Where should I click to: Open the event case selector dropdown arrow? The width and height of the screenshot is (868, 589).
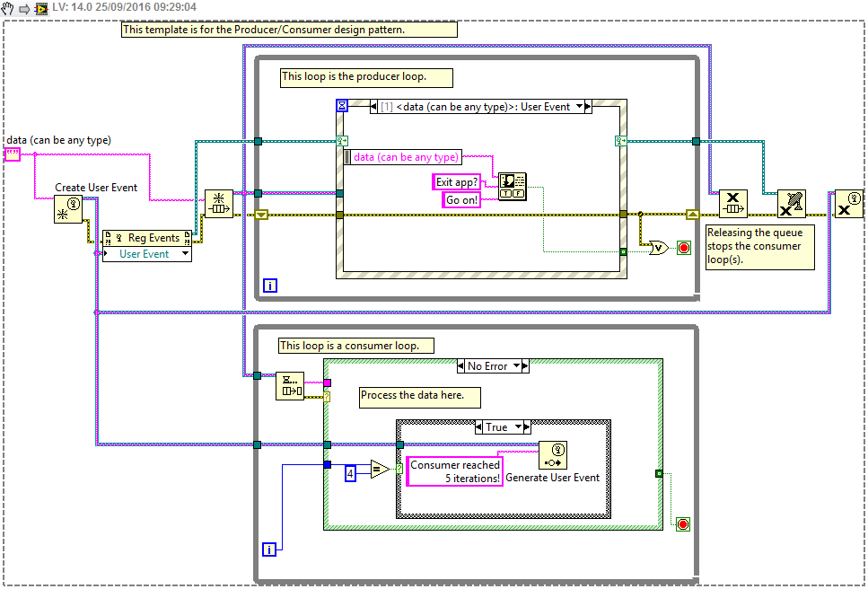[581, 107]
